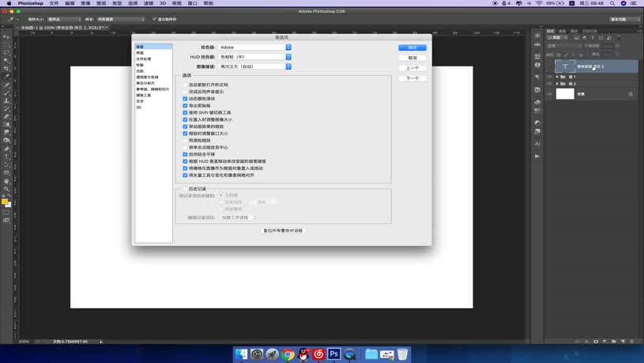Open the 图像插值 dropdown

click(254, 66)
